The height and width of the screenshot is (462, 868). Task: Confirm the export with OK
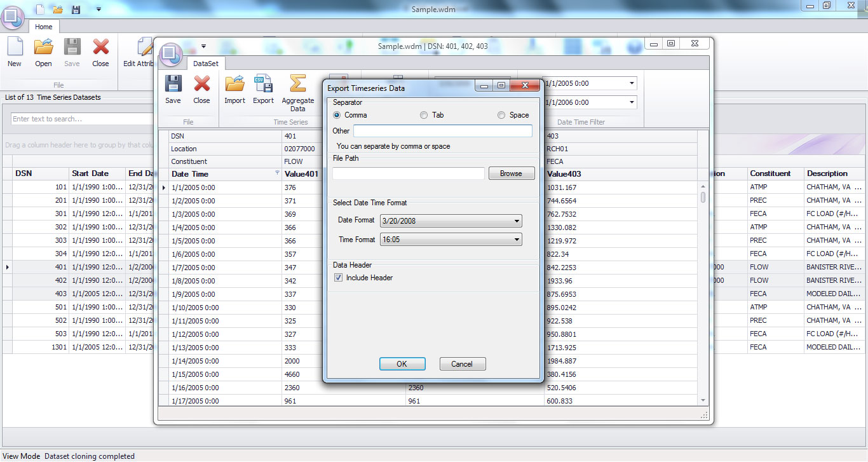pos(402,363)
